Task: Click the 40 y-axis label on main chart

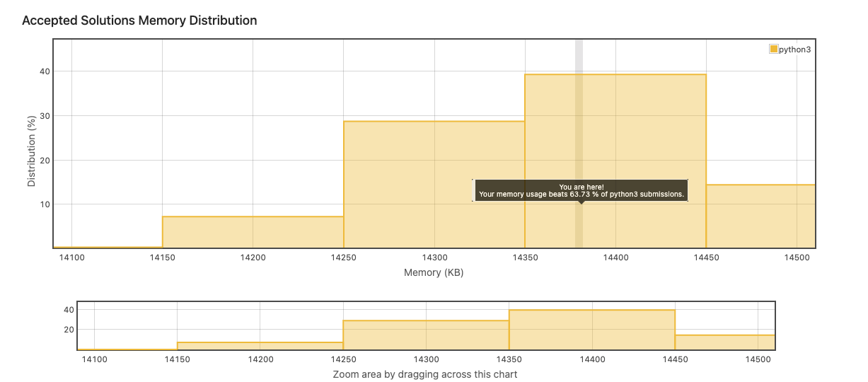Action: pos(45,71)
